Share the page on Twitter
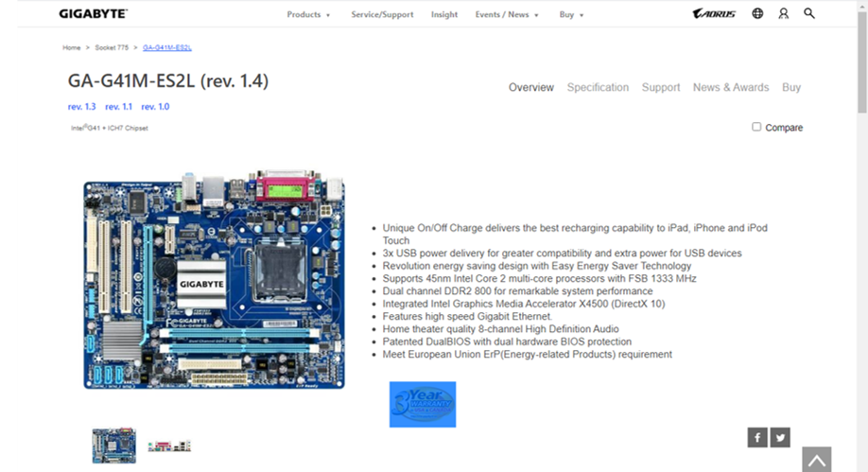 (x=780, y=437)
